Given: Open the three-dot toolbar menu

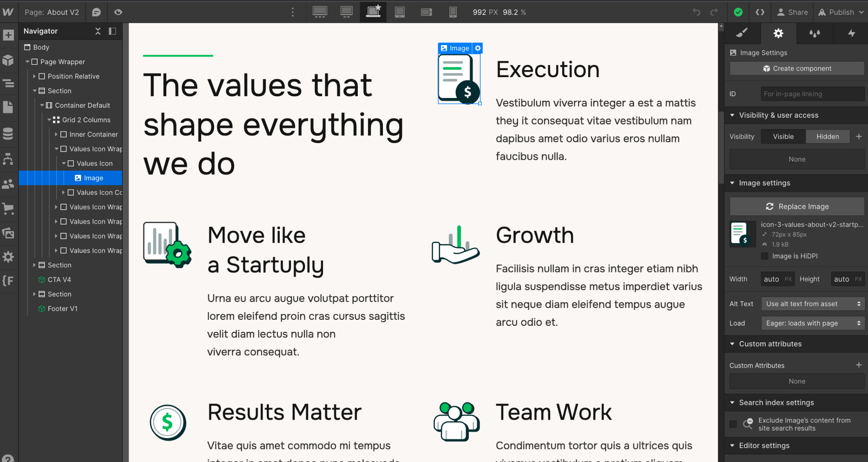Looking at the screenshot, I should click(x=293, y=12).
